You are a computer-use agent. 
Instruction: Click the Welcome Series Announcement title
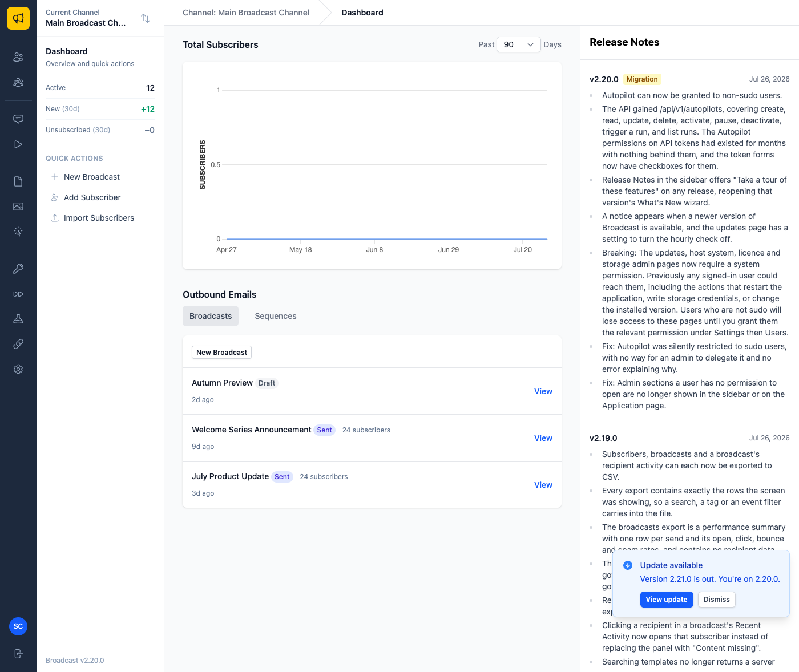tap(252, 430)
